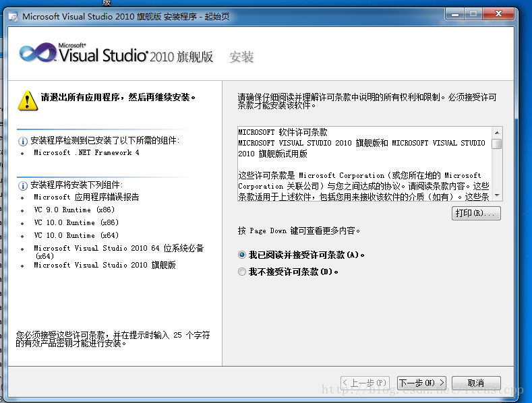This screenshot has height=403, width=532.
Task: Click 'Visual Studio 2010 64 位系统必备' row
Action: click(119, 251)
